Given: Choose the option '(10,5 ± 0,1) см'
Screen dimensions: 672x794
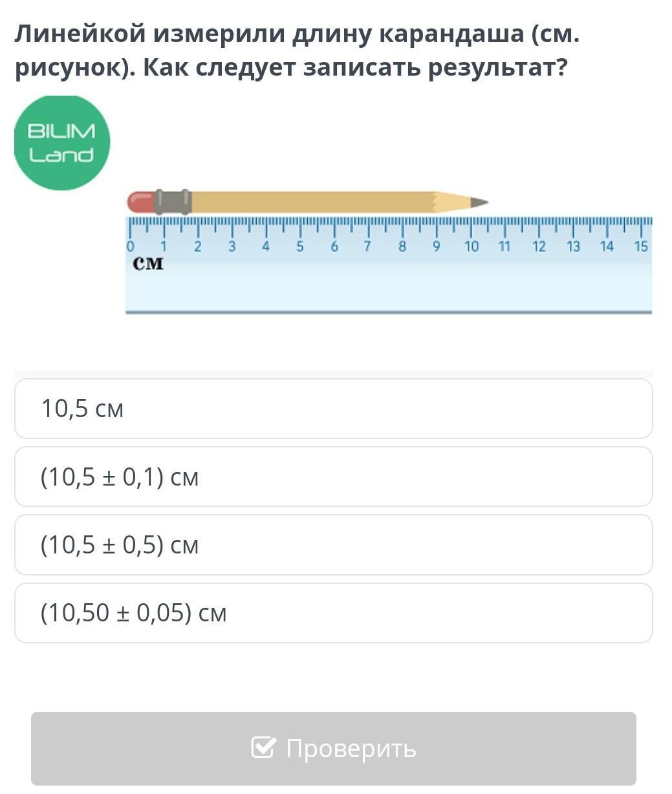Looking at the screenshot, I should coord(334,477).
